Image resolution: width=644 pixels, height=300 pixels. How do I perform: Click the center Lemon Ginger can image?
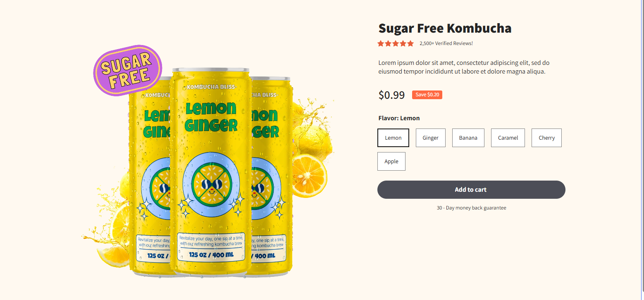tap(210, 171)
